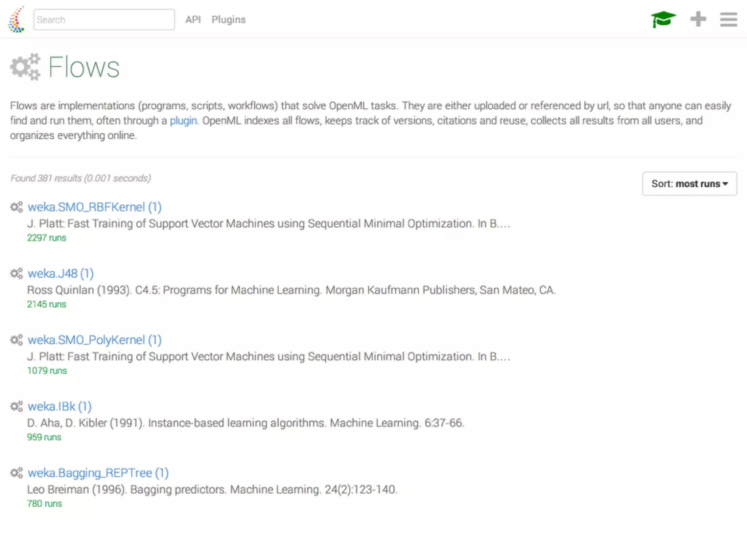The height and width of the screenshot is (560, 747).
Task: Follow the plugin link in description
Action: point(183,121)
